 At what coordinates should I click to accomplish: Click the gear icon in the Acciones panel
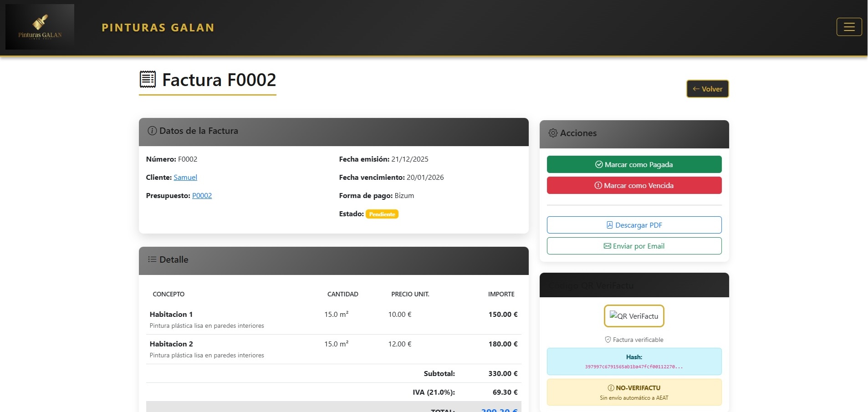(x=553, y=133)
